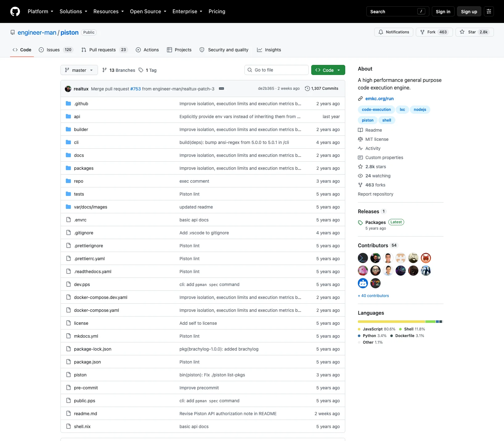Click the file icon beside readme.md
This screenshot has width=504, height=441.
tap(68, 413)
